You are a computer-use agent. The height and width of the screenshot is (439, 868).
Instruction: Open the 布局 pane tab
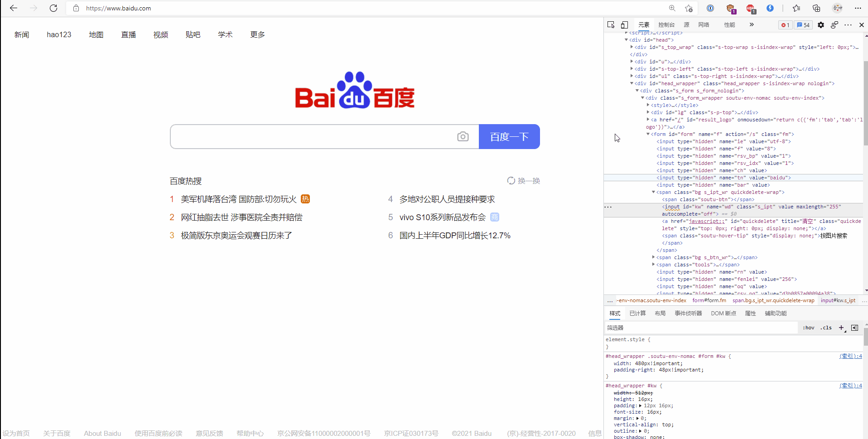click(660, 314)
